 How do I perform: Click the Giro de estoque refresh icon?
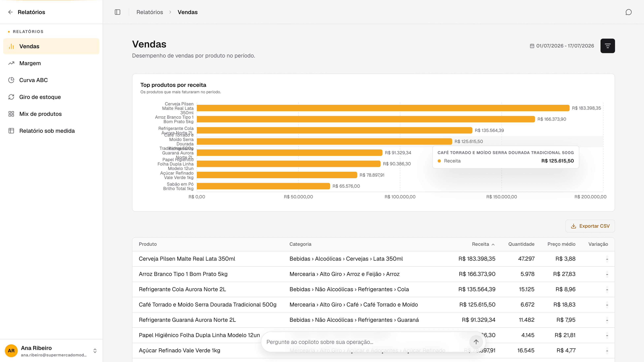11,97
